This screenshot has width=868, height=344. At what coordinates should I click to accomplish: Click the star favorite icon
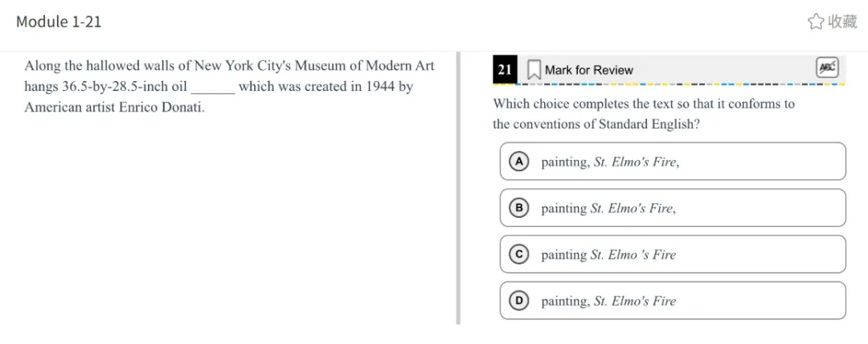point(816,22)
